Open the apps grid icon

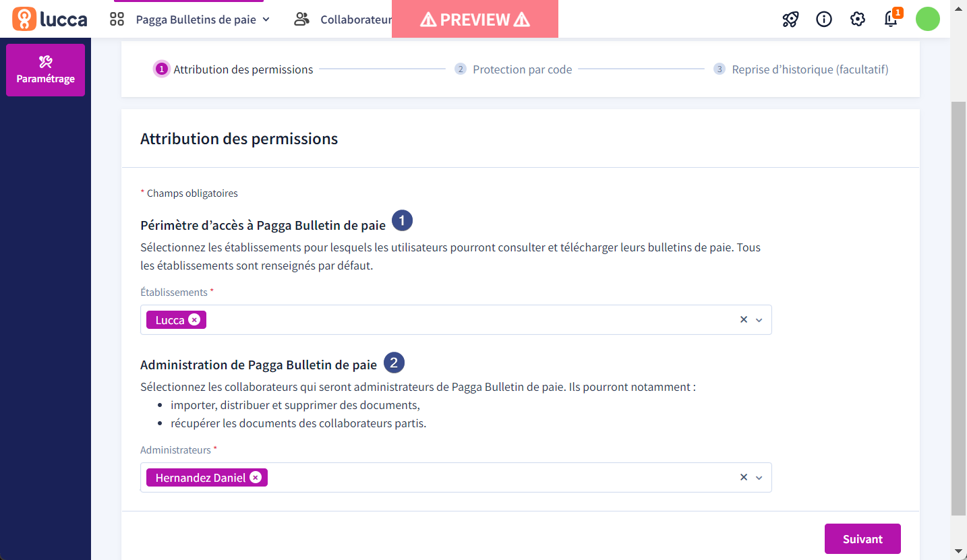[117, 19]
